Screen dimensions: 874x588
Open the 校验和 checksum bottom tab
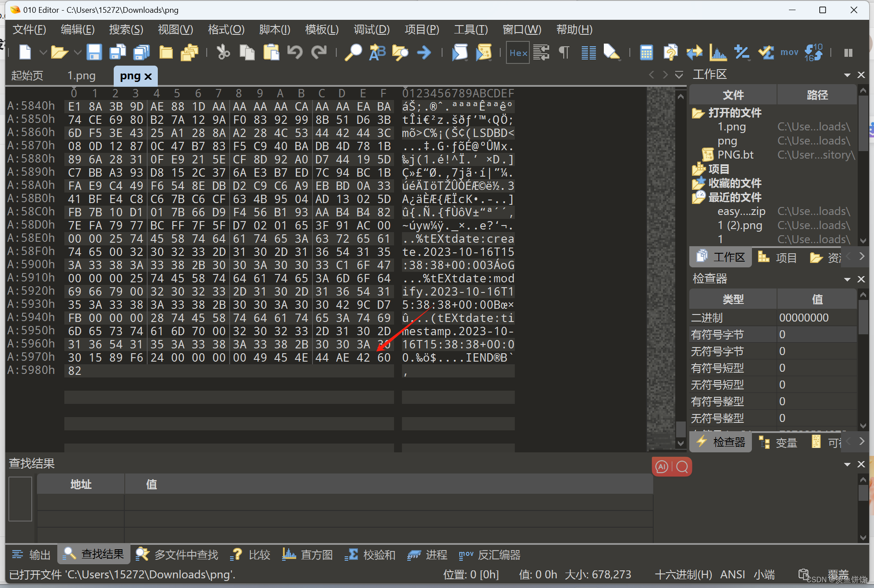[x=370, y=555]
